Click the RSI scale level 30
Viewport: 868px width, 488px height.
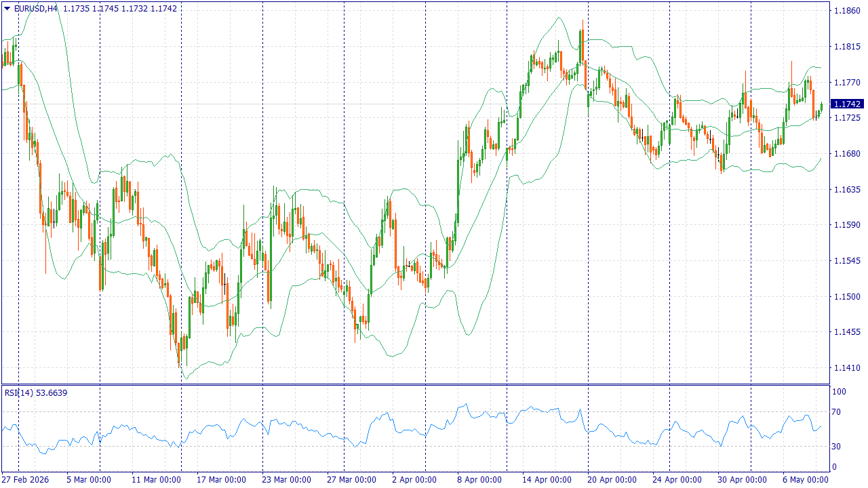(x=837, y=446)
